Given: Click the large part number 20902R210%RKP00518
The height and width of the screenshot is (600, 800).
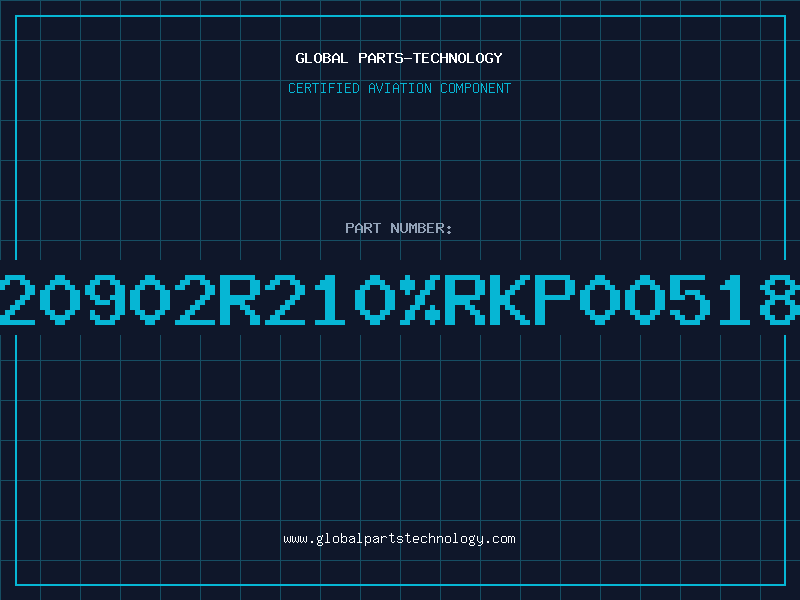Looking at the screenshot, I should [400, 299].
